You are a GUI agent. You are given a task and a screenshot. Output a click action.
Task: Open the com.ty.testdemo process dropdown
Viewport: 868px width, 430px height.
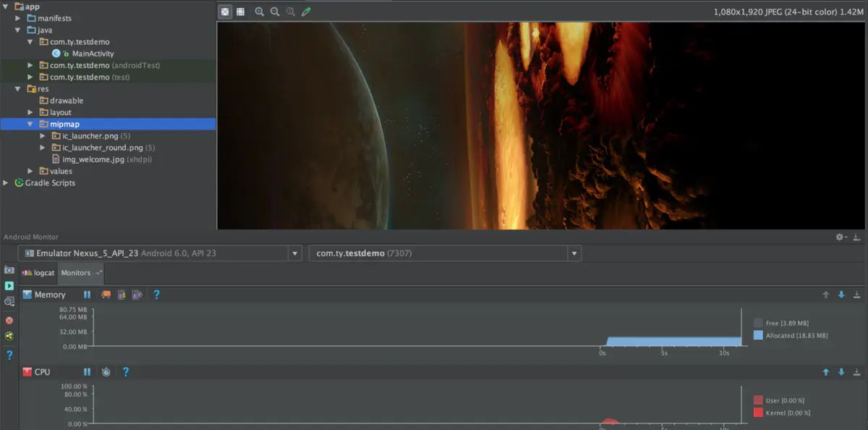click(x=574, y=253)
